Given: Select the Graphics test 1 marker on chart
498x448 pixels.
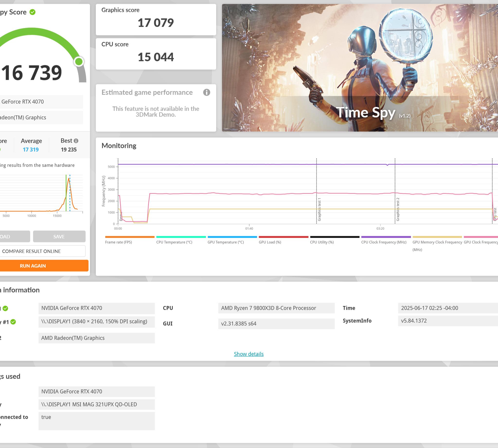Looking at the screenshot, I should (x=319, y=209).
